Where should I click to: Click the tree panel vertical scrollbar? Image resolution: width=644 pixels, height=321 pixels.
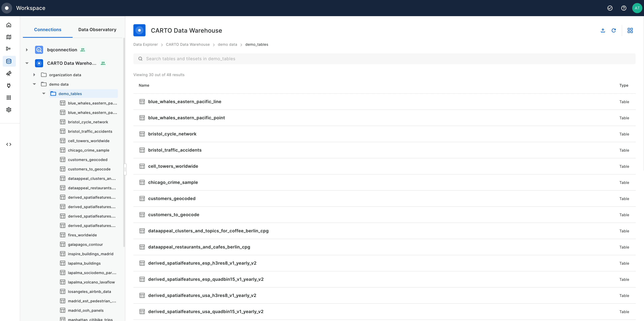click(124, 142)
